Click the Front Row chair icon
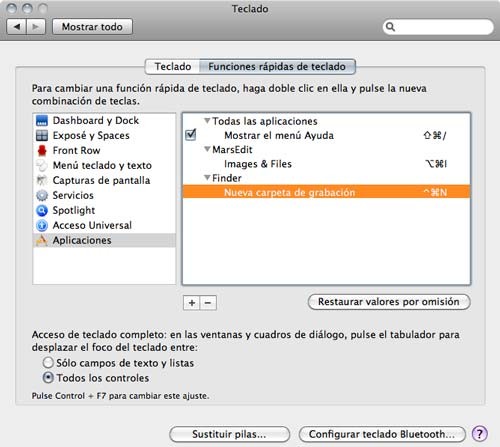500x447 pixels. 42,150
